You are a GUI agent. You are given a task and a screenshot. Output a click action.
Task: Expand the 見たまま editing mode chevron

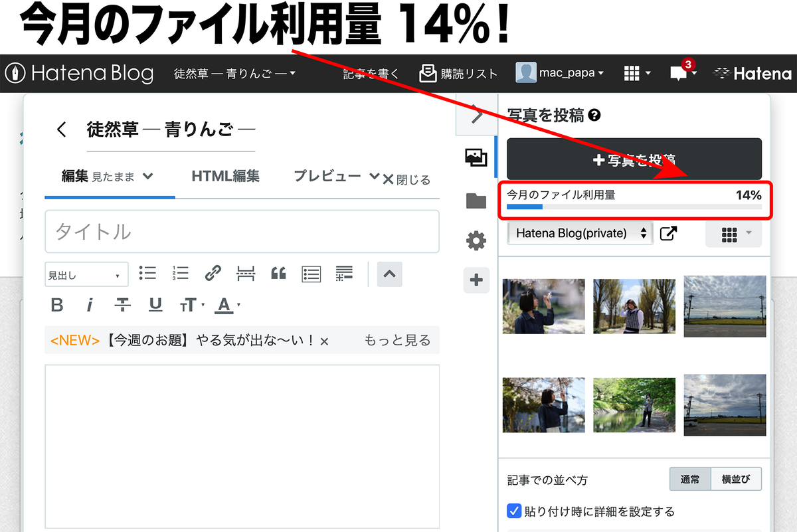pyautogui.click(x=148, y=177)
